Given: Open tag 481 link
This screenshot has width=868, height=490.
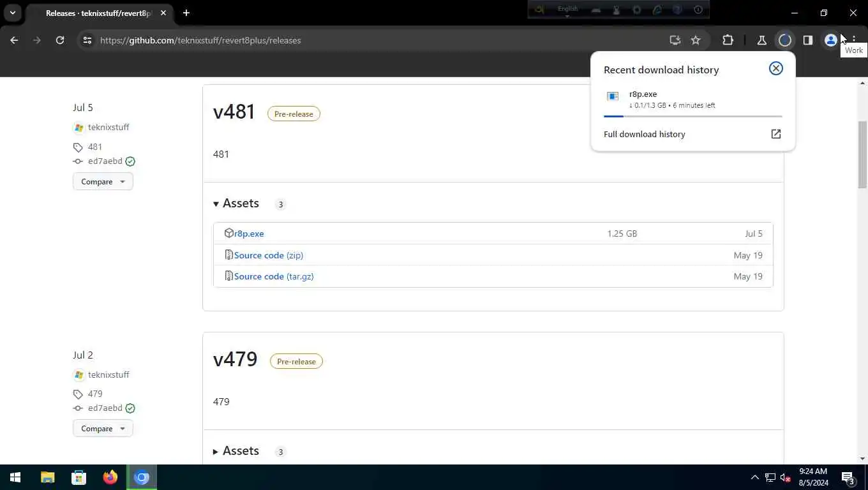Looking at the screenshot, I should click(x=95, y=147).
